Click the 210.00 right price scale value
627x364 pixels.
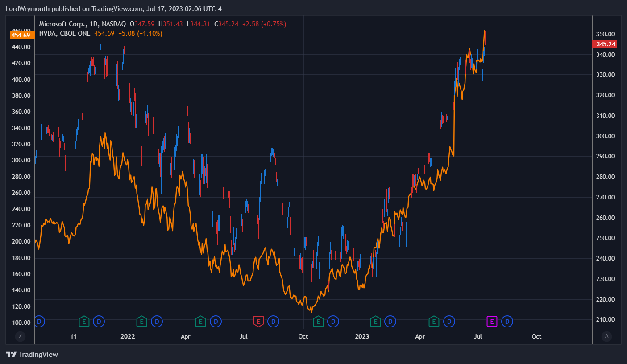pyautogui.click(x=606, y=319)
